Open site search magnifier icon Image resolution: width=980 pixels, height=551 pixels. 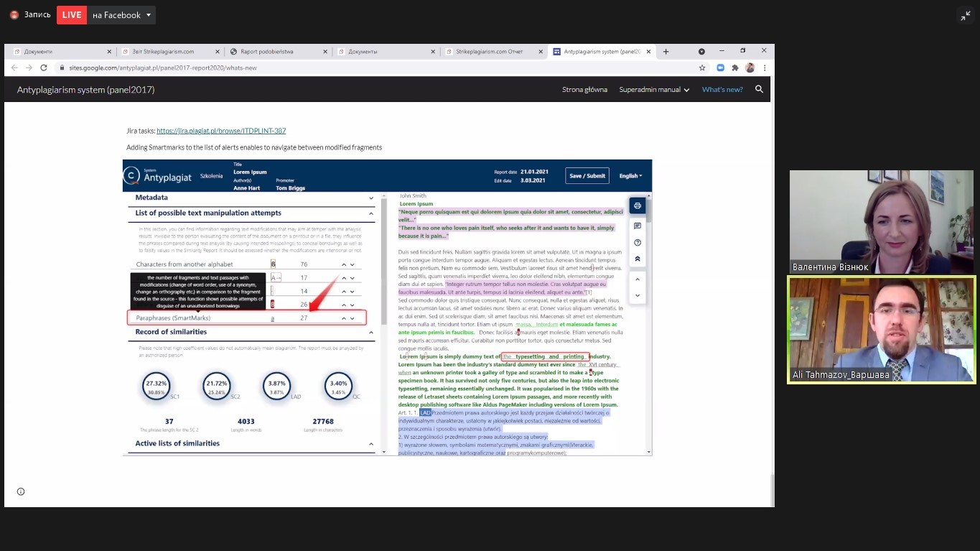pos(759,90)
